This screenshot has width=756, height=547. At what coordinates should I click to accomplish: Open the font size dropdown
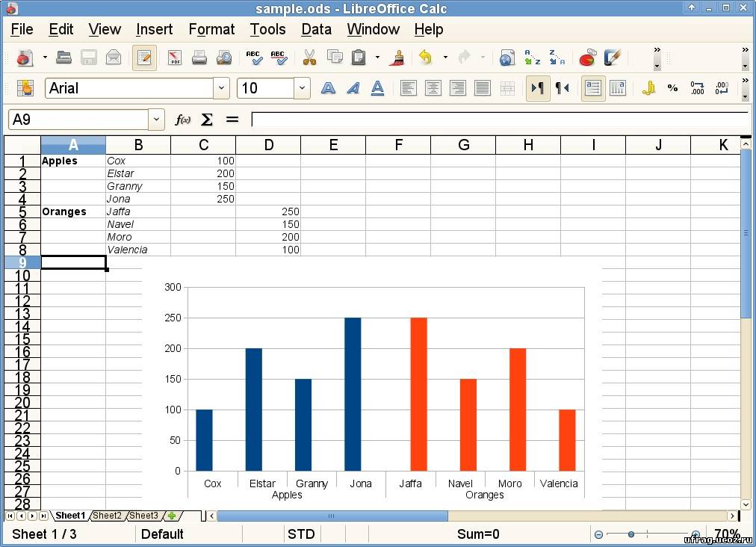(x=302, y=88)
